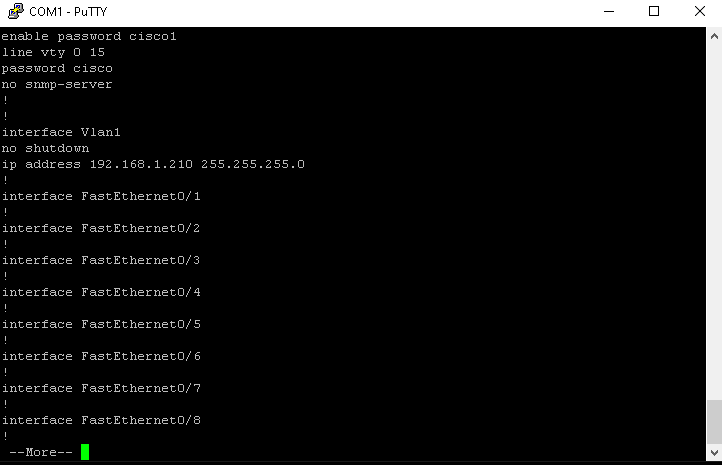This screenshot has width=722, height=465.
Task: Click the 'enable password cisco1' line
Action: pyautogui.click(x=89, y=36)
